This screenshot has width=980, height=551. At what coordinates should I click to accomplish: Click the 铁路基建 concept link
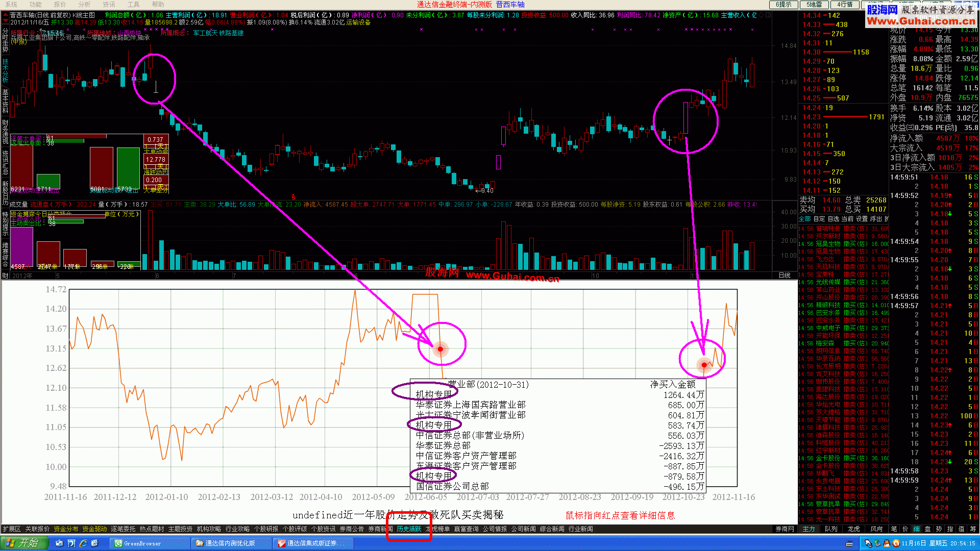point(231,33)
